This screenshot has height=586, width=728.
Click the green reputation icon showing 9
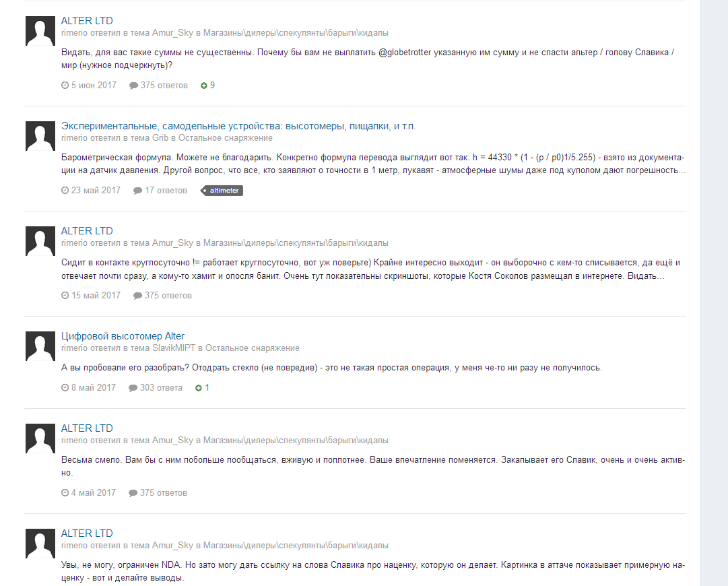[204, 86]
